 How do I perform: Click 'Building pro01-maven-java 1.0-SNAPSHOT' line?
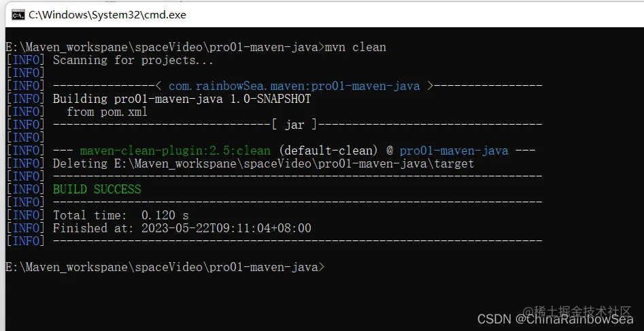(182, 99)
